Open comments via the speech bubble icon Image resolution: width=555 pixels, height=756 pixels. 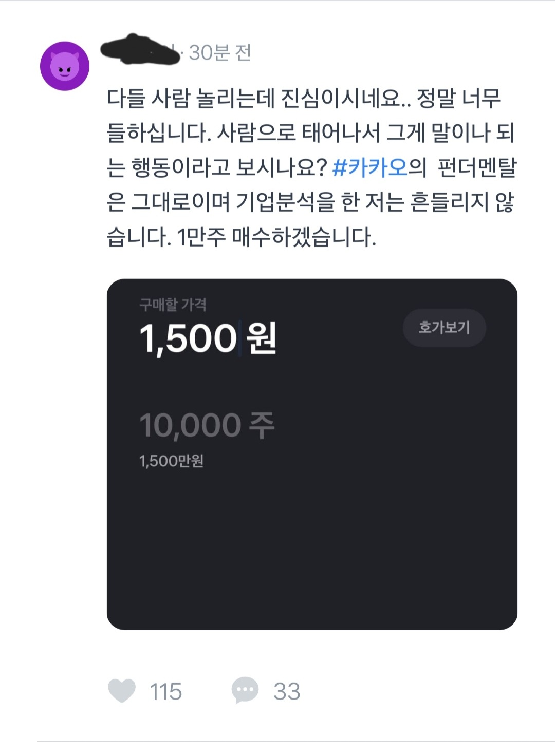click(x=245, y=690)
